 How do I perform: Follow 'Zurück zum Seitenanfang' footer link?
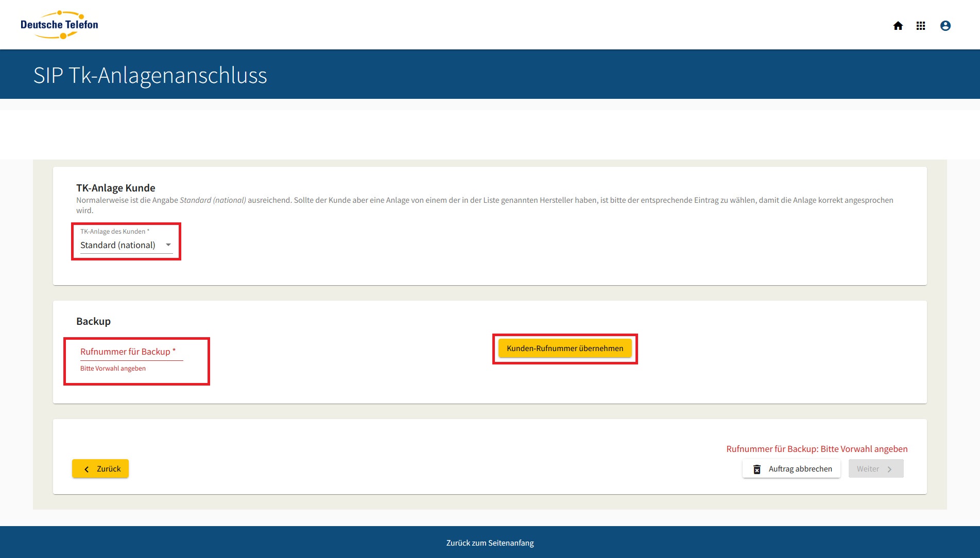pyautogui.click(x=490, y=543)
